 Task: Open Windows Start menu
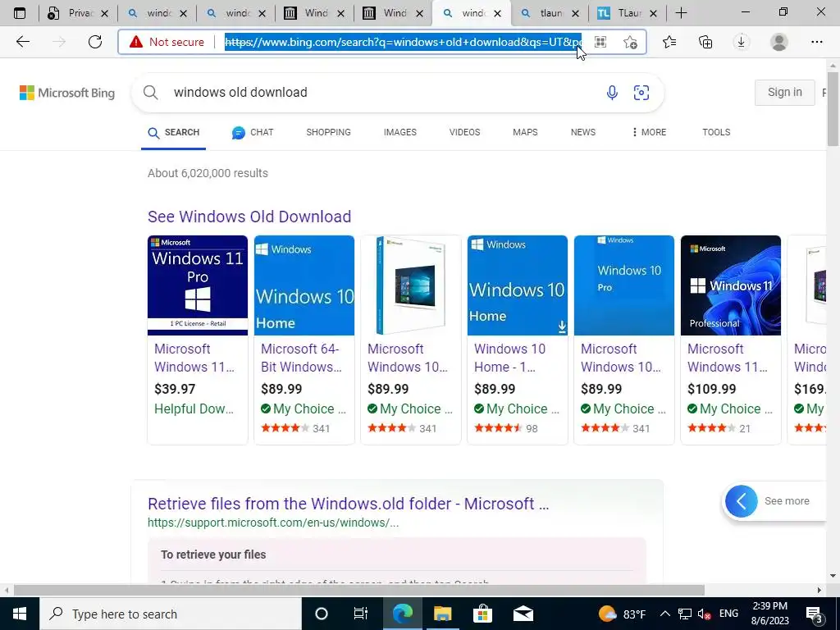(20, 614)
